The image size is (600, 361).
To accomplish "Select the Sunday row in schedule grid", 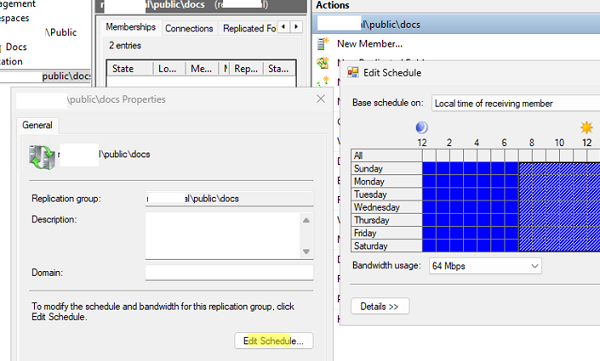I will pyautogui.click(x=386, y=168).
